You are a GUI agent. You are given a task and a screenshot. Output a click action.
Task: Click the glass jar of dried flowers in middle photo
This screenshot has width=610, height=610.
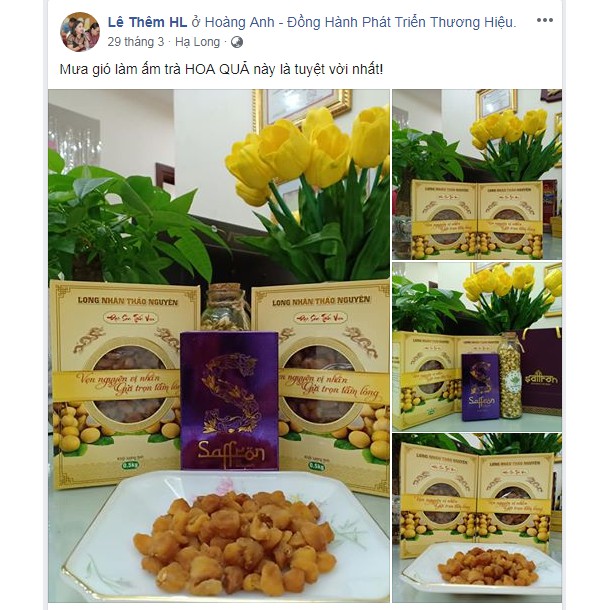[510, 375]
